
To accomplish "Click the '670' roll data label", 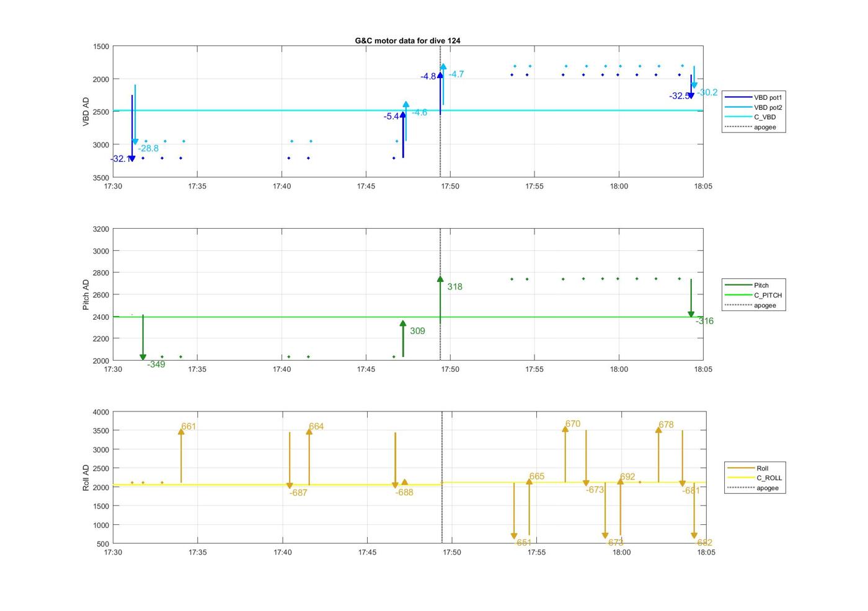I will [573, 424].
